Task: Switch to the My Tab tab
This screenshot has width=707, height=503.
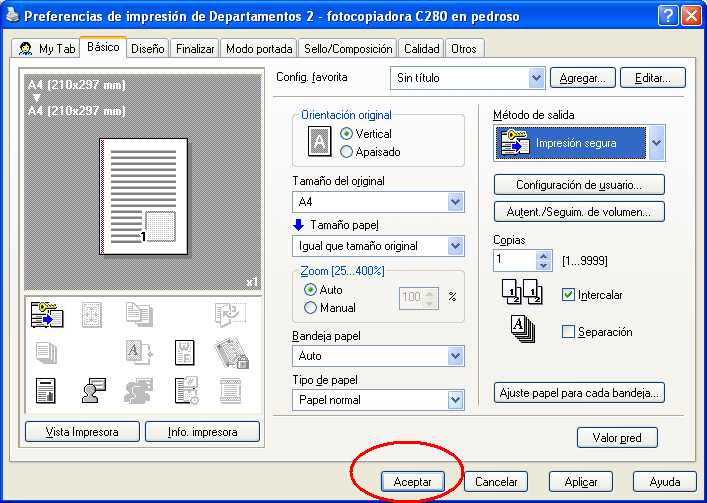Action: point(46,49)
